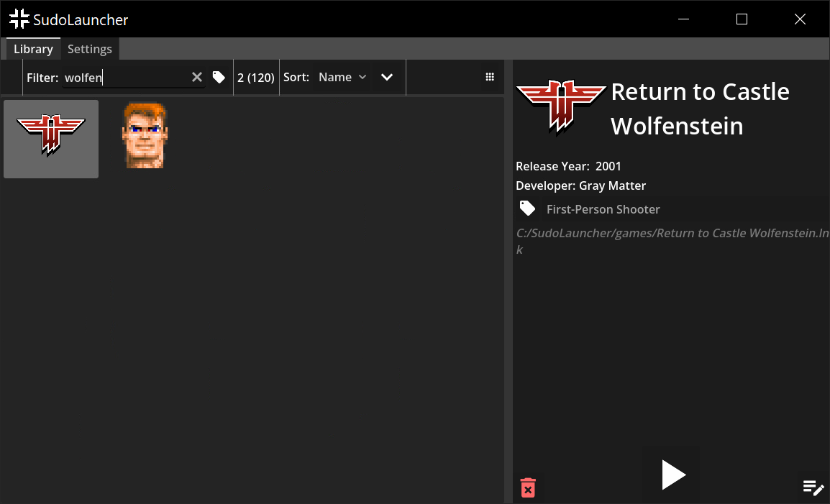
Task: Launch game with the play button
Action: pos(673,475)
